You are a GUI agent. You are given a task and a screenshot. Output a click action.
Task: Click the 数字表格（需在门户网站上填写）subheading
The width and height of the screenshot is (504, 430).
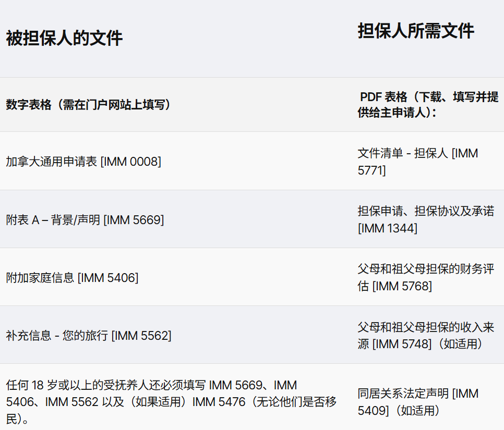pos(89,105)
